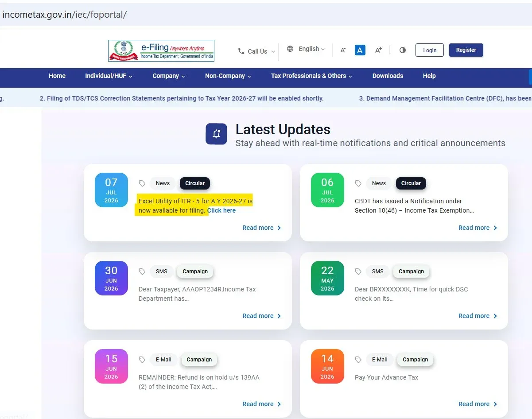Click the Latest Updates bell icon
Screen dimensions: 532x419
[x=216, y=134]
